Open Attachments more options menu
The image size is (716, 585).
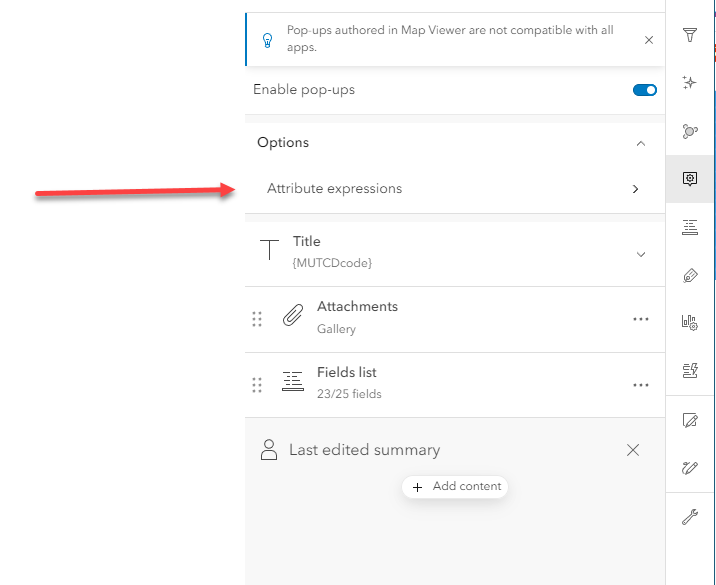(641, 319)
